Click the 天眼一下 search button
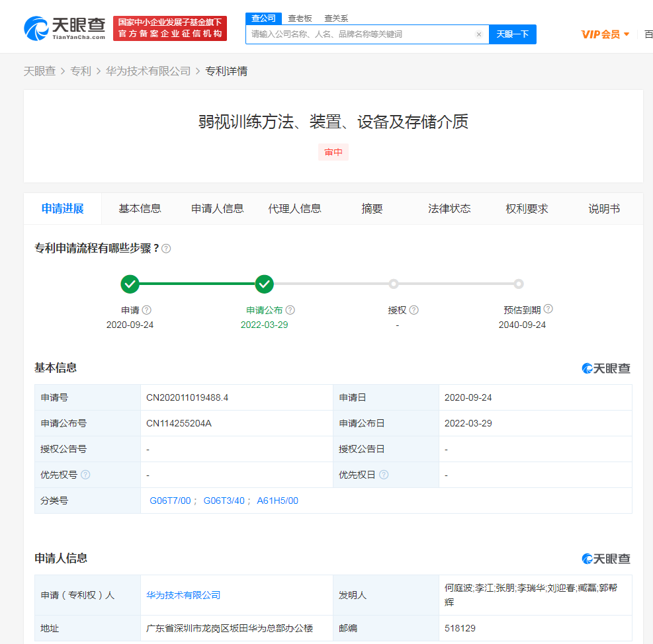The width and height of the screenshot is (653, 644). [x=513, y=34]
